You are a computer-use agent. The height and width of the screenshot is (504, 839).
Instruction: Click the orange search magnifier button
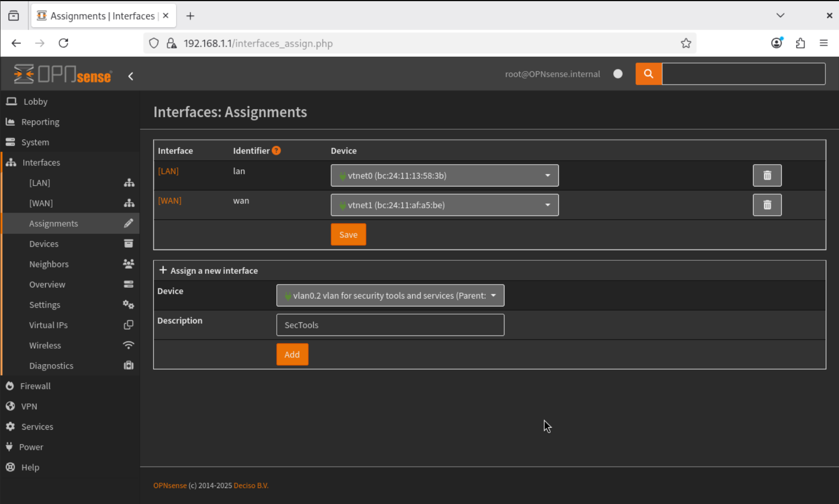click(x=648, y=74)
